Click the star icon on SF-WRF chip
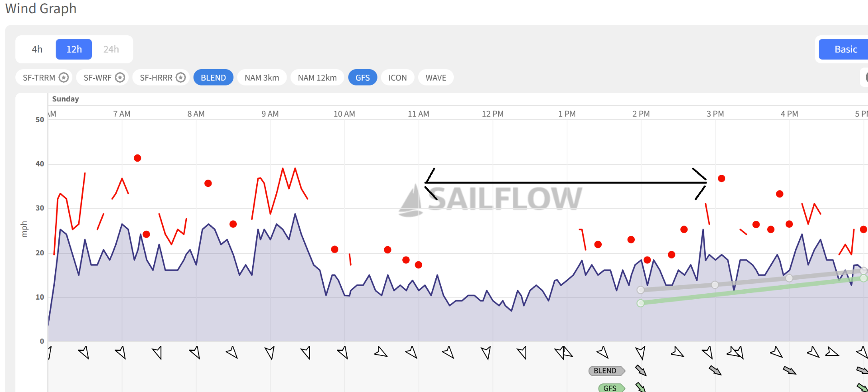This screenshot has width=868, height=392. click(120, 77)
